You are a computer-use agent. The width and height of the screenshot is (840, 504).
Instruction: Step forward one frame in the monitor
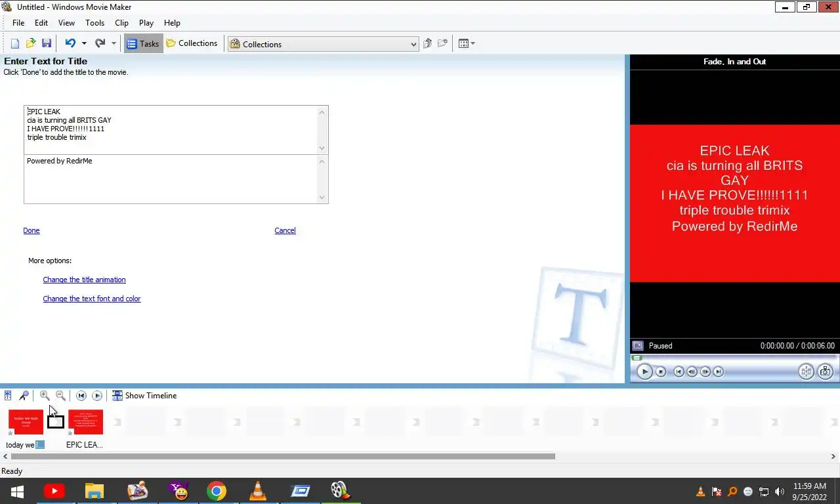[x=705, y=371]
